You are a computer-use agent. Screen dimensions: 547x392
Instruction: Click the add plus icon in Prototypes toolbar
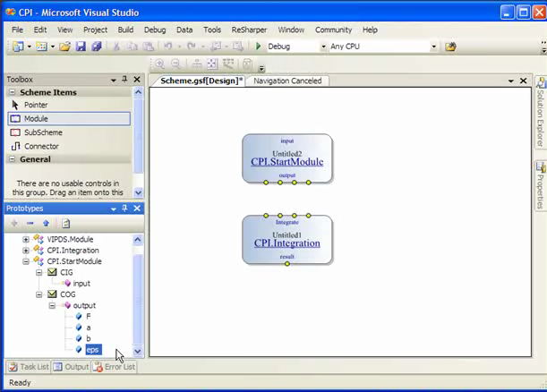tap(14, 223)
